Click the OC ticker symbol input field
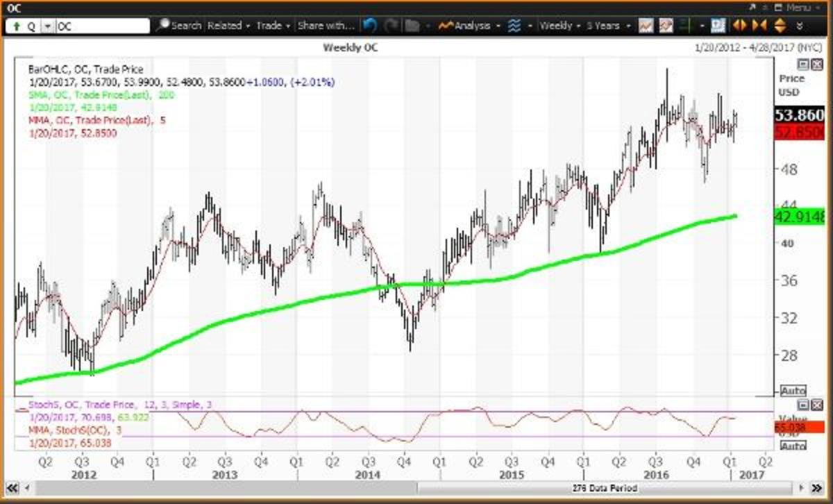 point(102,26)
